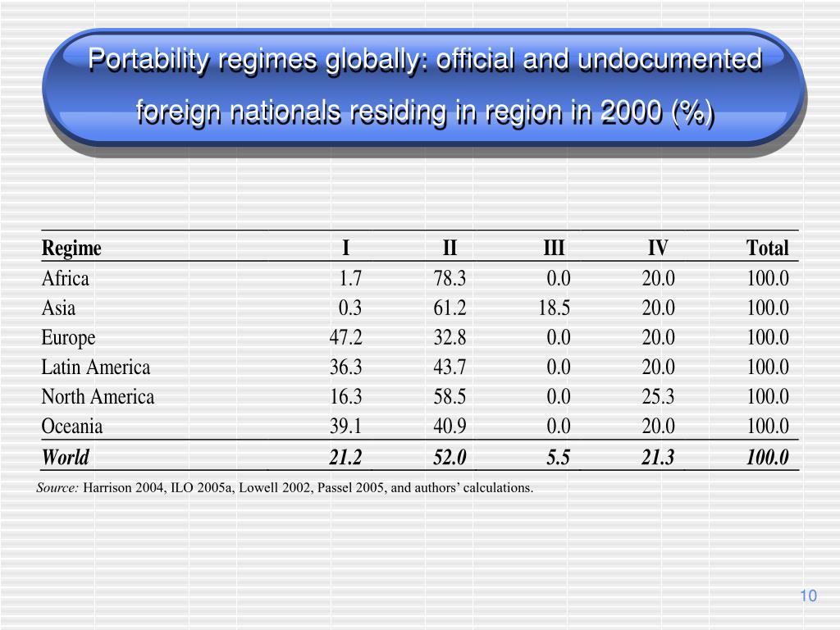
Task: Click the 'III' column header
Action: tap(554, 248)
